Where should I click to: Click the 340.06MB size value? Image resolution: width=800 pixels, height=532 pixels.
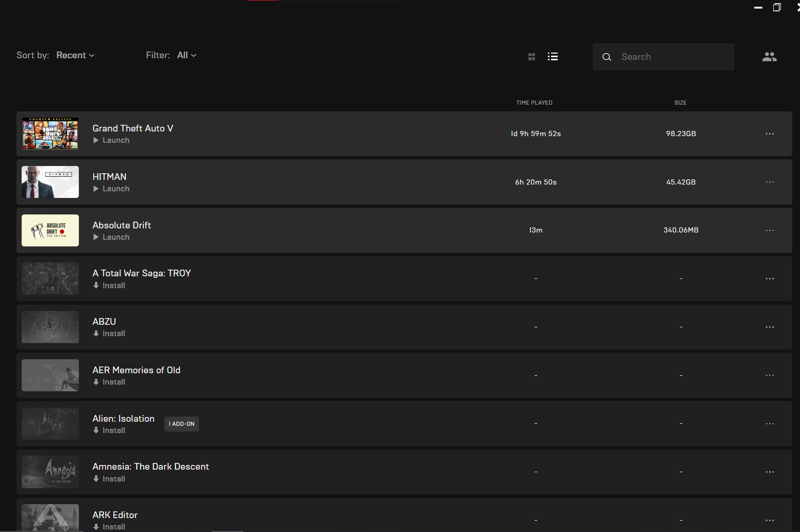[681, 230]
